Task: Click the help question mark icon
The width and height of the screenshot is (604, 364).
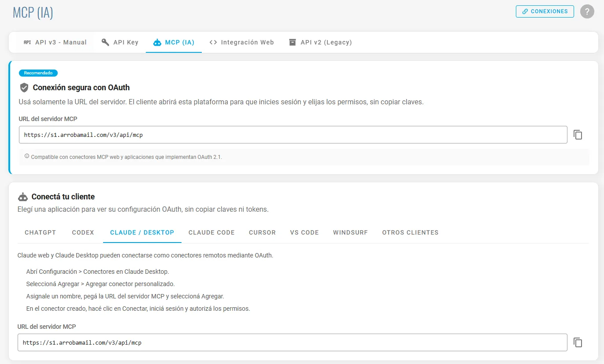Action: pyautogui.click(x=587, y=11)
